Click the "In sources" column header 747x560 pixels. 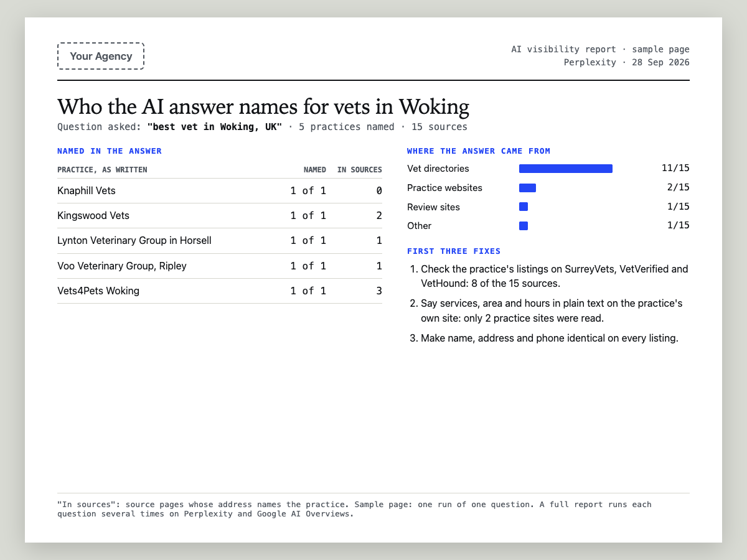[360, 170]
